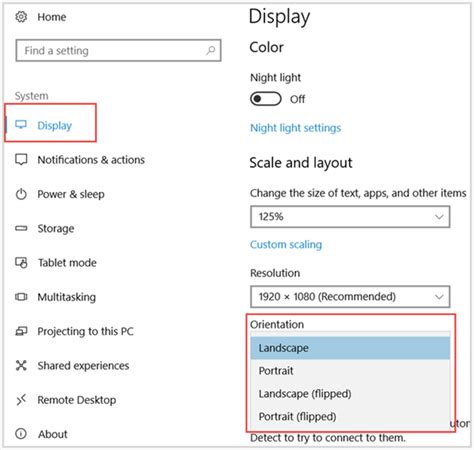The image size is (474, 450).
Task: Open the 1920 × 1080 Resolution dropdown
Action: tap(350, 297)
